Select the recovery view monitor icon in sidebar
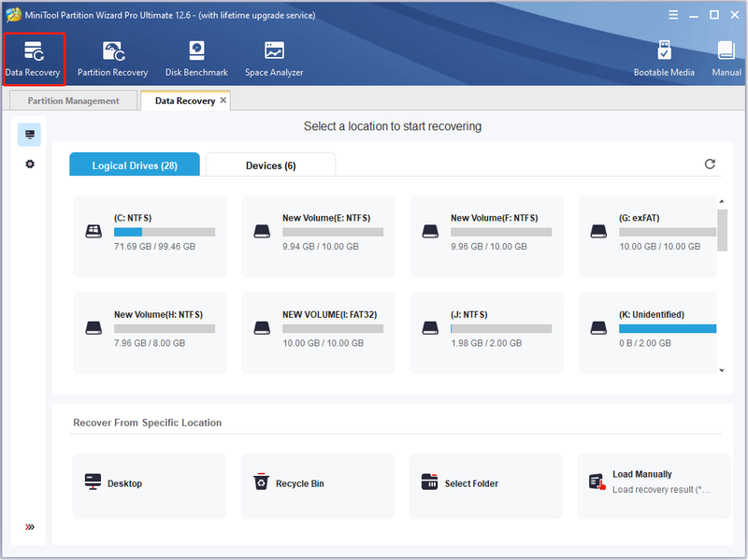 coord(30,135)
